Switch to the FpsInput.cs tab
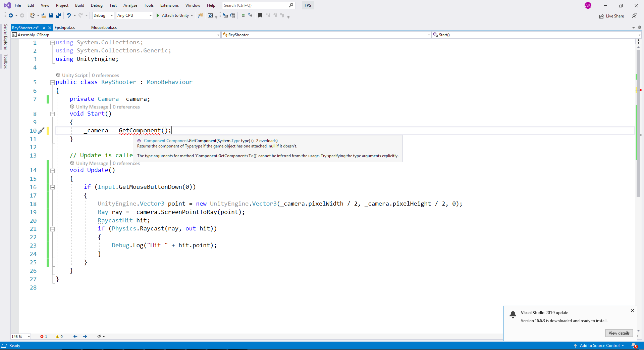 pyautogui.click(x=65, y=28)
